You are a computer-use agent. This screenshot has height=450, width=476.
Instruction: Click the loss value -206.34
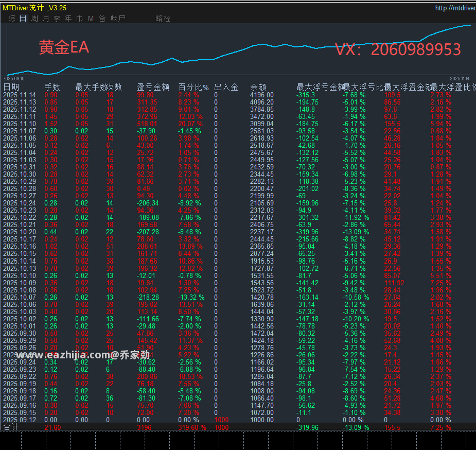[x=148, y=203]
